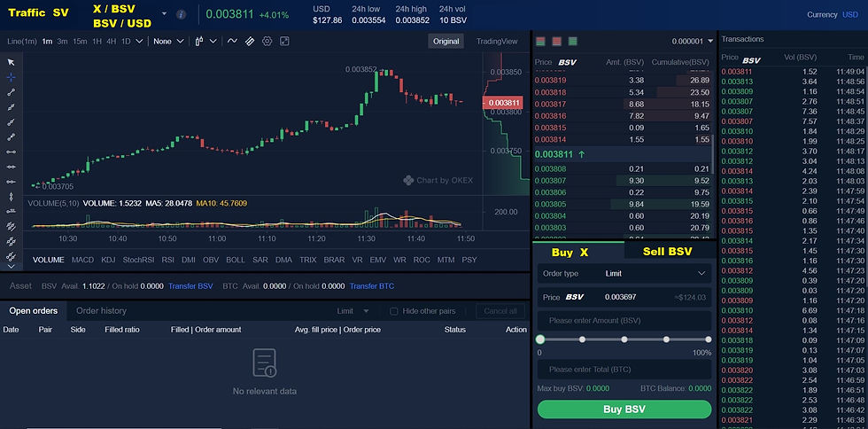
Task: Open the Limit filter dropdown in the orders panel
Action: (x=353, y=311)
